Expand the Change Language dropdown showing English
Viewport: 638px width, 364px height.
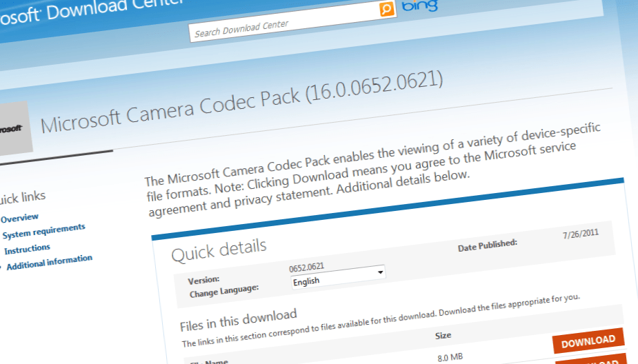coord(338,276)
